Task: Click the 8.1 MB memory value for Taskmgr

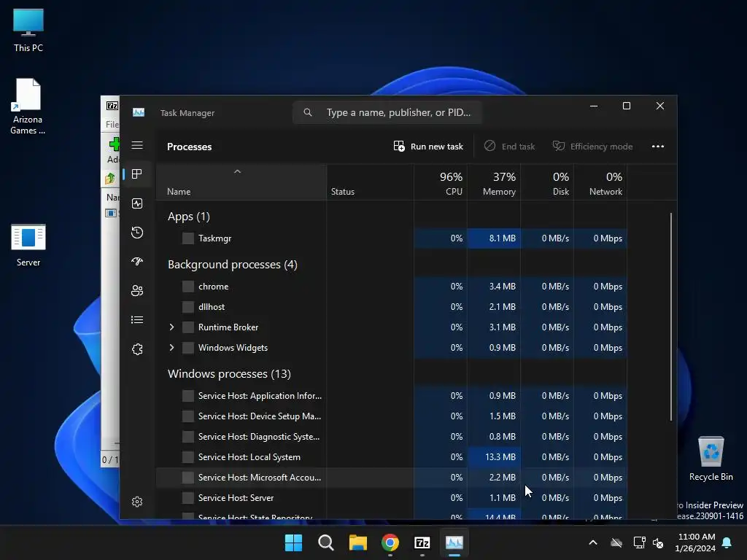Action: (494, 238)
